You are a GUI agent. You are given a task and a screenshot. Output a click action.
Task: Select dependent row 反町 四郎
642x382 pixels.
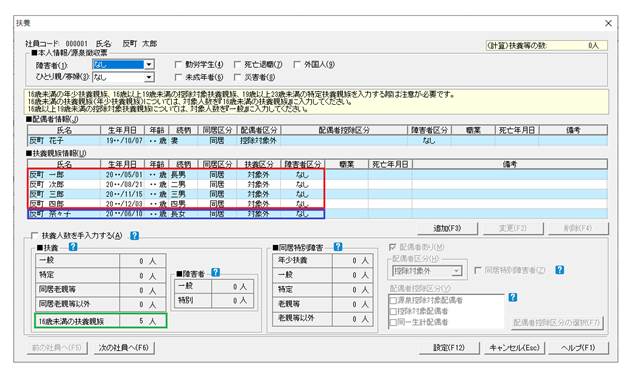pyautogui.click(x=317, y=204)
